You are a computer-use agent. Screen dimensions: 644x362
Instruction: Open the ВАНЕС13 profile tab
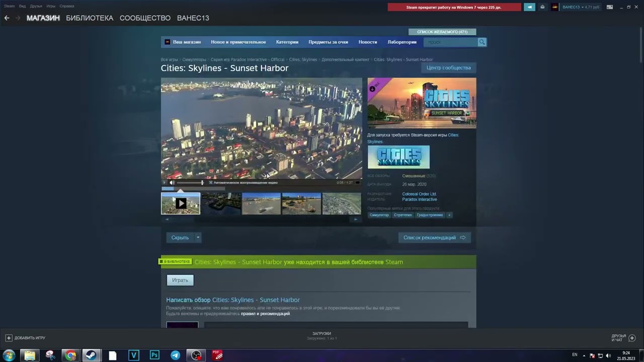coord(193,18)
